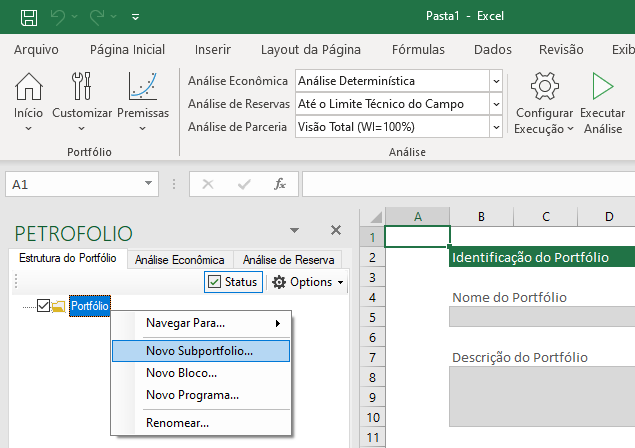Click Configurar Execução gear icon
Viewport: 635px width, 448px height.
(545, 86)
